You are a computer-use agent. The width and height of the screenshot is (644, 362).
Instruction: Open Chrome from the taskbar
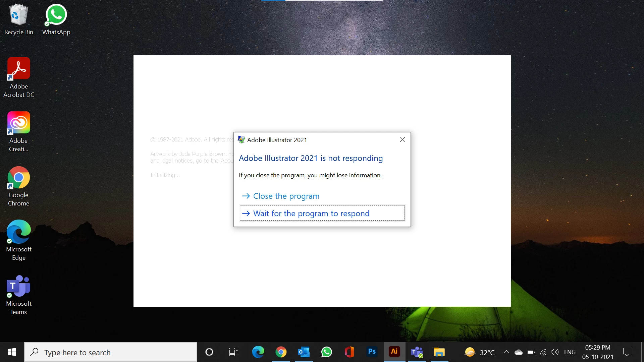pyautogui.click(x=281, y=352)
